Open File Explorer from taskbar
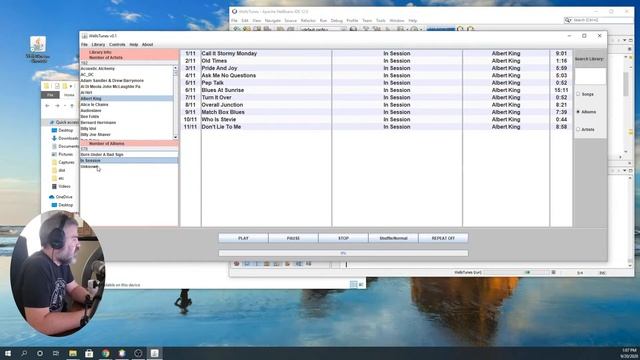640x360 pixels. click(x=73, y=353)
